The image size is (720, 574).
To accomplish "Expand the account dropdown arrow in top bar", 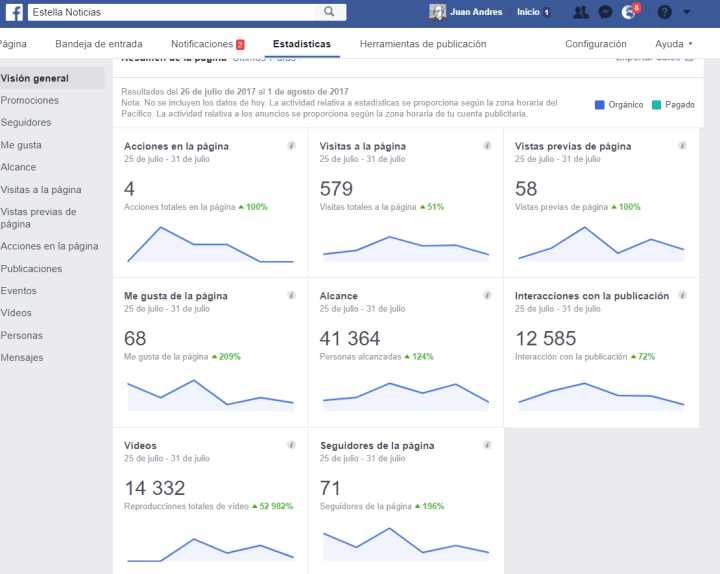I will 687,12.
